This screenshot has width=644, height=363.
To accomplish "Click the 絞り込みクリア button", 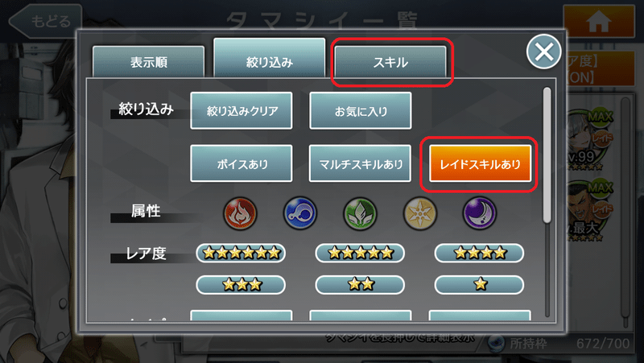I will tap(242, 111).
